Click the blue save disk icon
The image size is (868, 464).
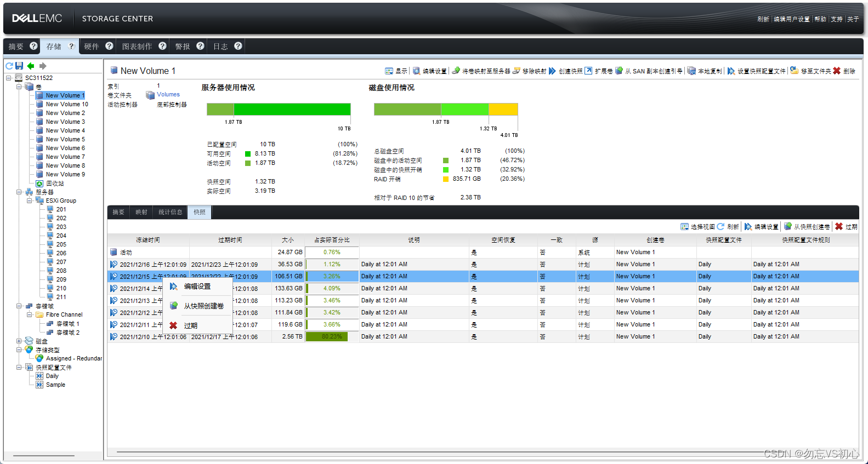coord(19,66)
